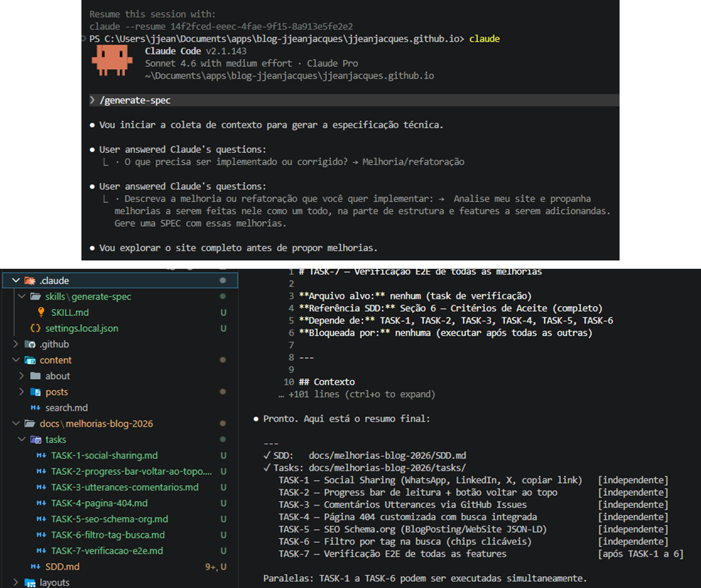The width and height of the screenshot is (701, 588).
Task: Click the markdown icon beside SDD.md
Action: click(35, 566)
